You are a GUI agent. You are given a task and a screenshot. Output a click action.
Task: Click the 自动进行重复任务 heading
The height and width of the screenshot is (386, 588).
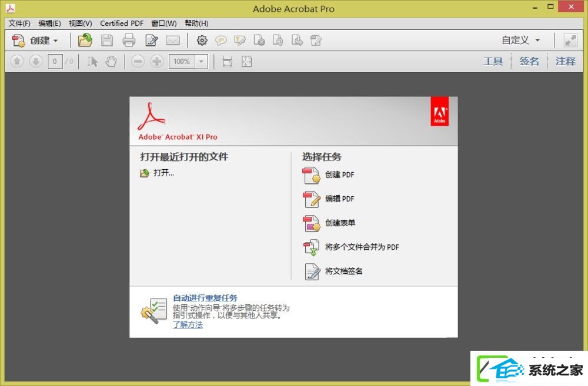205,298
